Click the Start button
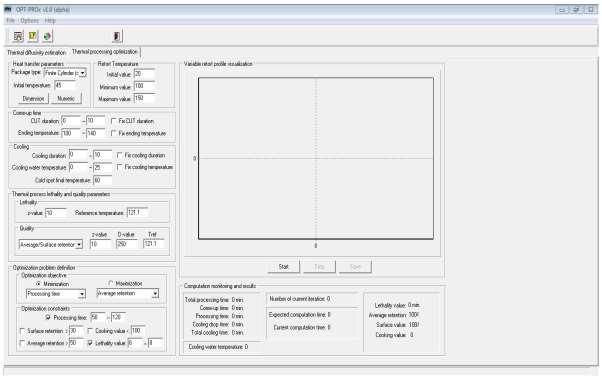 coord(284,267)
